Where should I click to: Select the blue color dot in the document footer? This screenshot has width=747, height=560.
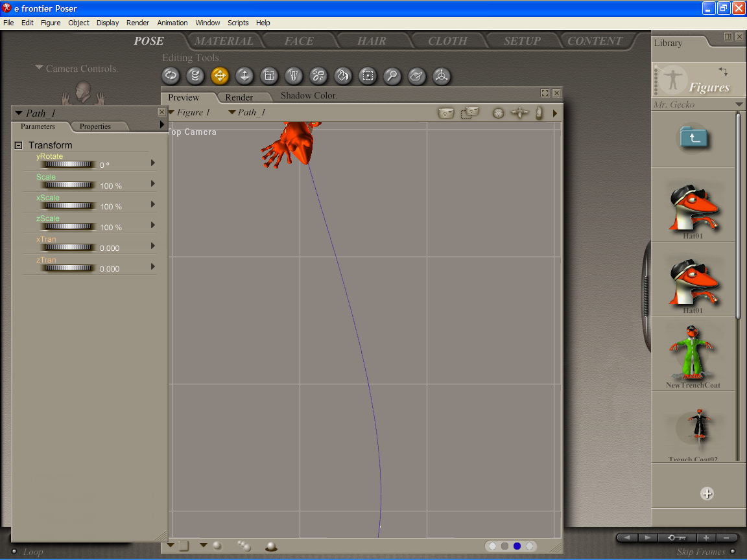(x=517, y=546)
